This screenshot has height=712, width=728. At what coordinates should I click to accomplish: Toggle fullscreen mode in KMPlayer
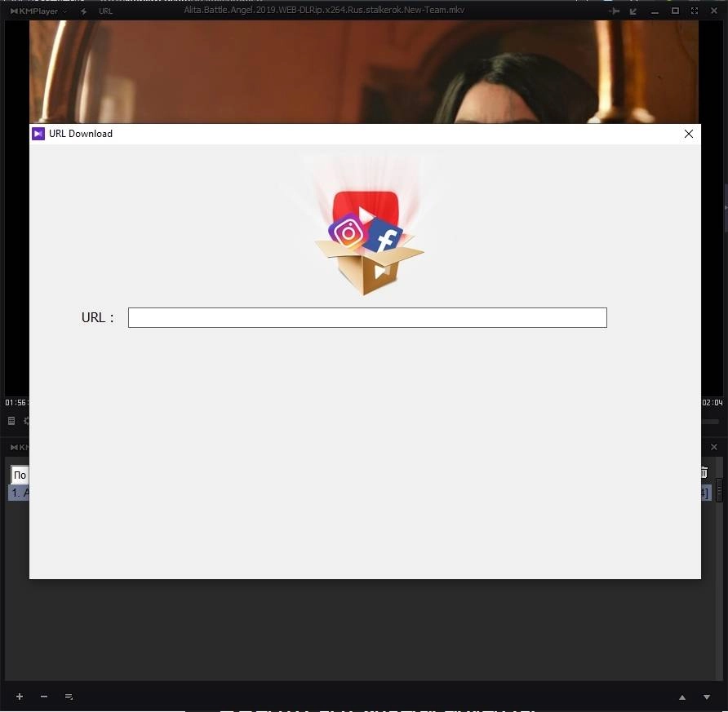tap(695, 11)
